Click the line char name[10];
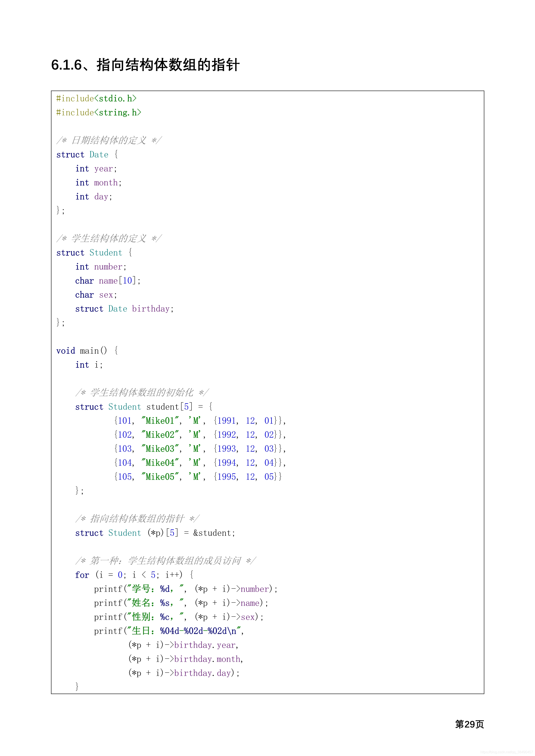 [108, 280]
